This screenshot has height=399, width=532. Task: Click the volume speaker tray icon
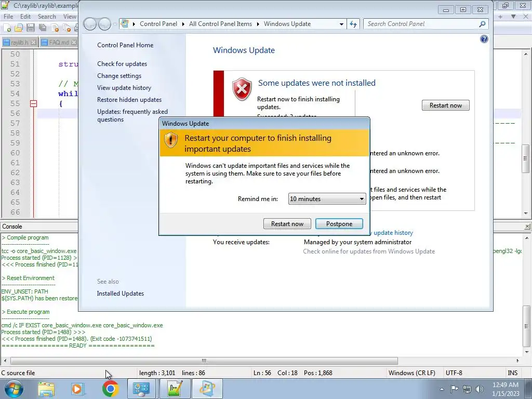[x=480, y=389]
